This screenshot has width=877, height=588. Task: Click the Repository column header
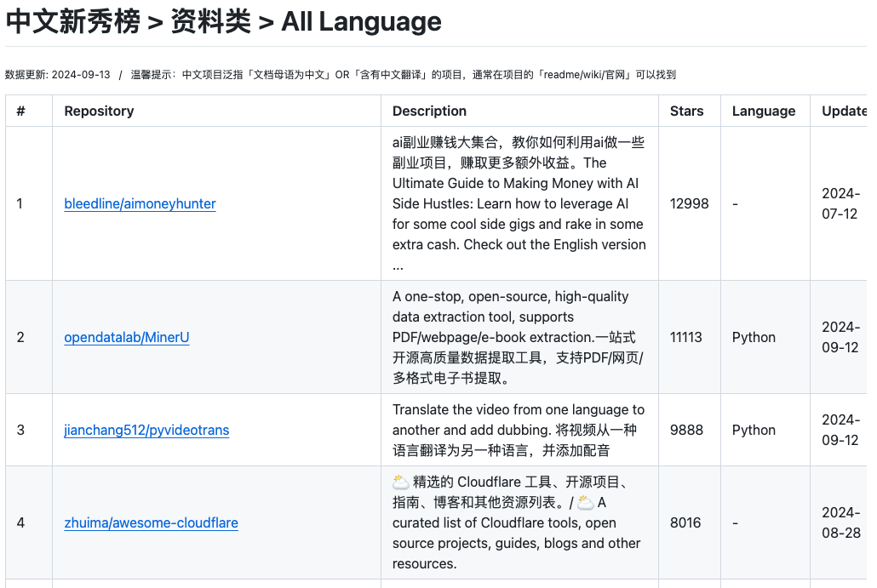click(99, 111)
